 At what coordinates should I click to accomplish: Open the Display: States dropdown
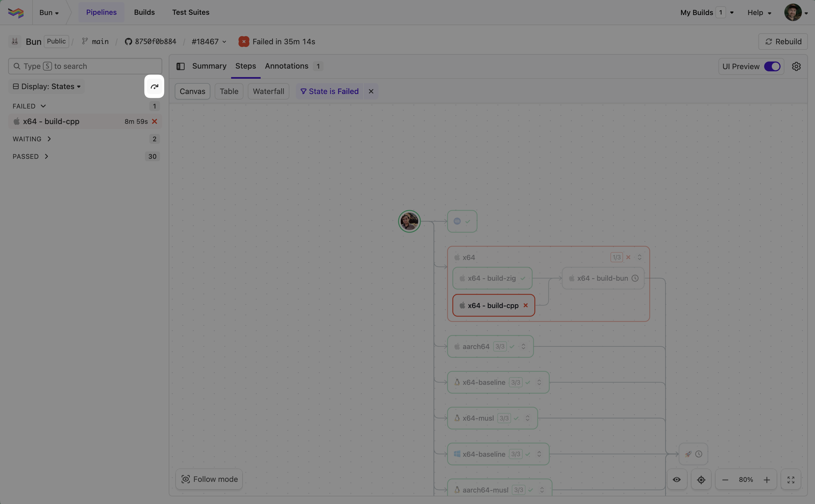pyautogui.click(x=47, y=87)
